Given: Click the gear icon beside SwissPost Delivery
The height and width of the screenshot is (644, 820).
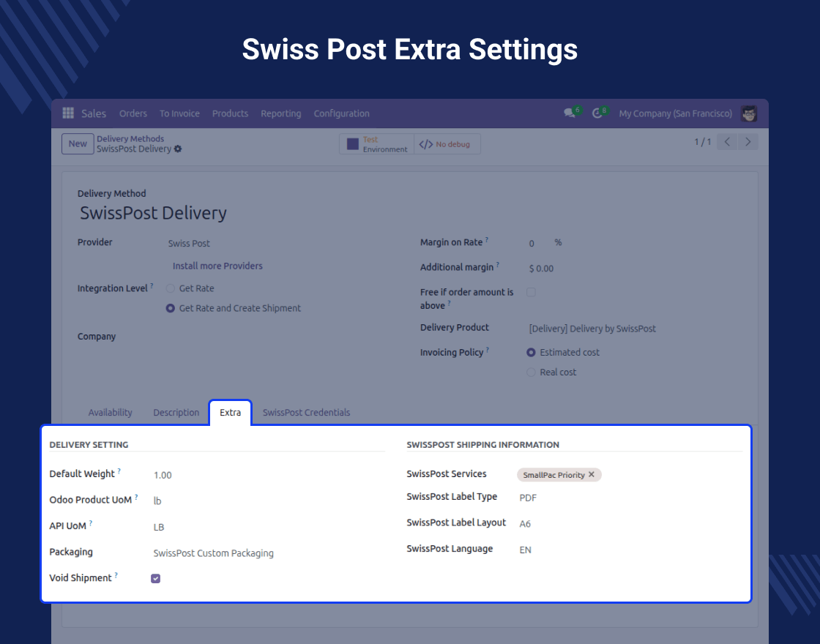Looking at the screenshot, I should [x=178, y=149].
